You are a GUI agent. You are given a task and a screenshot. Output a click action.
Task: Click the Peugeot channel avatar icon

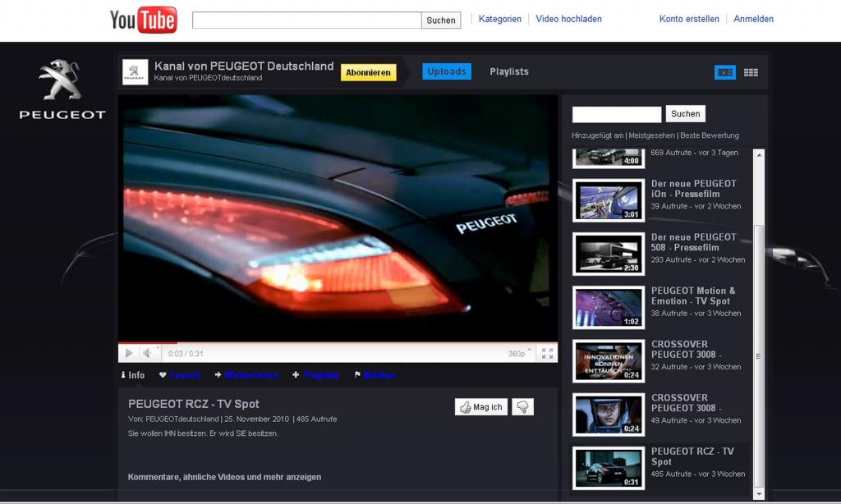[x=135, y=72]
